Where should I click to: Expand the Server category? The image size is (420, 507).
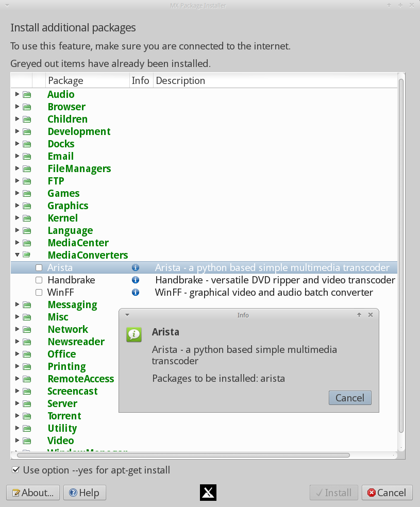coord(17,403)
